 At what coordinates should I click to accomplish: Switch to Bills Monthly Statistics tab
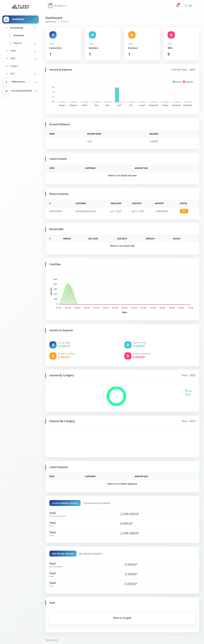[x=90, y=554]
